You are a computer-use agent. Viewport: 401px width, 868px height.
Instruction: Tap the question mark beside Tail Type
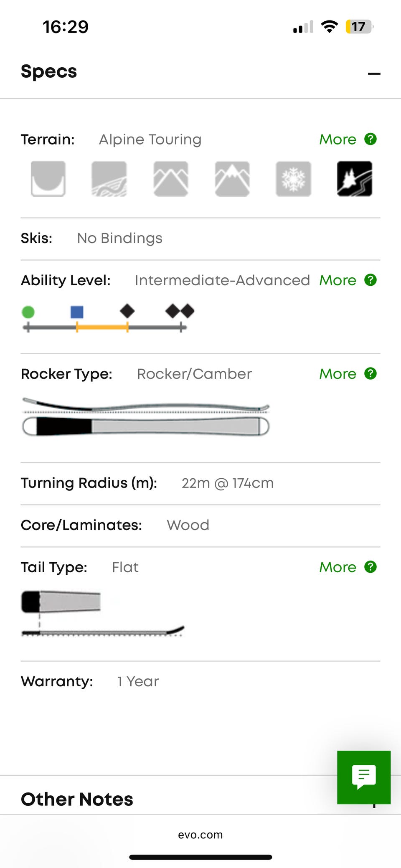(x=371, y=567)
